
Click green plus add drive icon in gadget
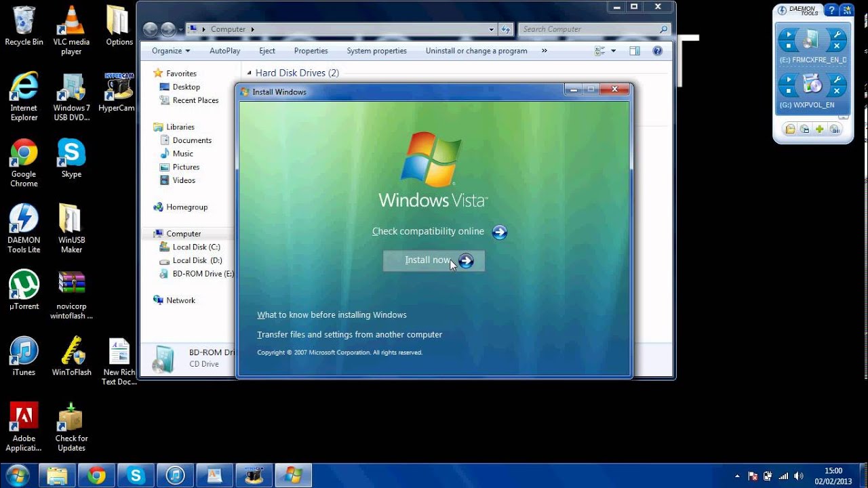tap(820, 129)
